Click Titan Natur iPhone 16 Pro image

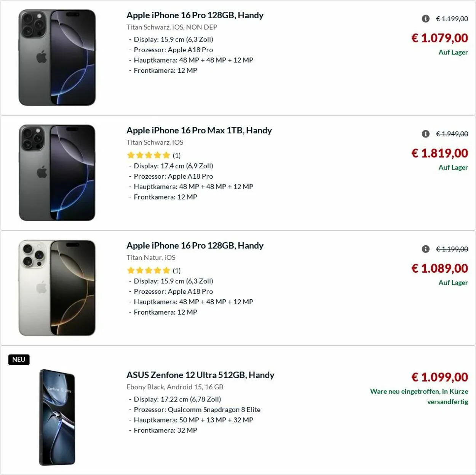57,288
